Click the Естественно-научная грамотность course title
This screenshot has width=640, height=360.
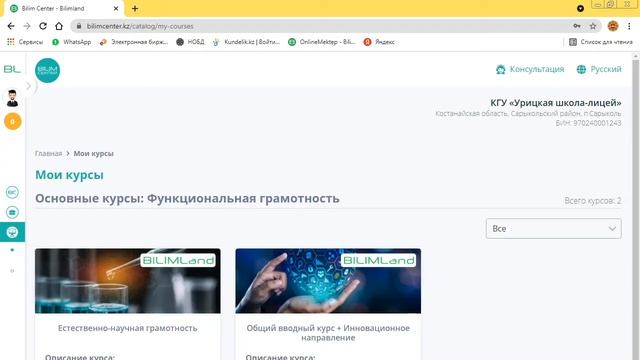[128, 328]
